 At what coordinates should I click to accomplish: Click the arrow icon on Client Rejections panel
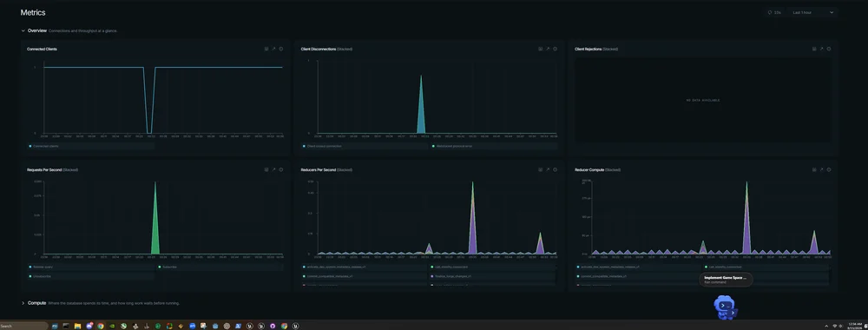coord(821,49)
